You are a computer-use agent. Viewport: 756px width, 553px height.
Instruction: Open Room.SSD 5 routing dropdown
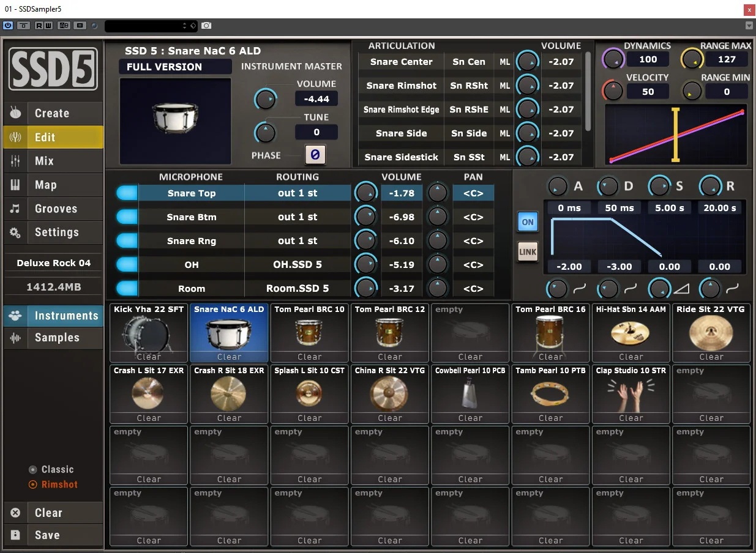tap(298, 289)
